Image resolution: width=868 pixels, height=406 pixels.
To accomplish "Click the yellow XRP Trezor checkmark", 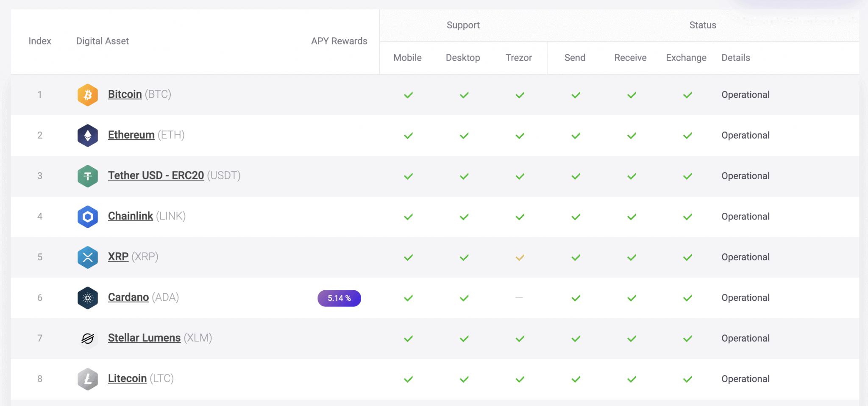I will click(x=520, y=257).
